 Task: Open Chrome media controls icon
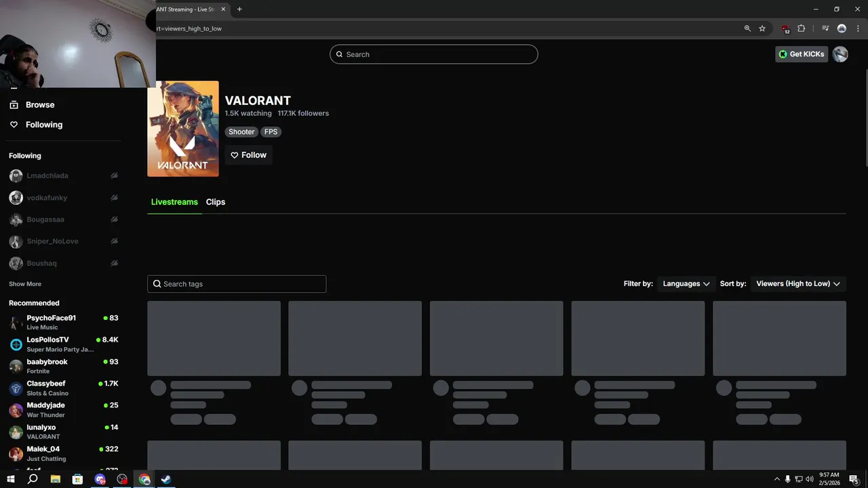(825, 28)
